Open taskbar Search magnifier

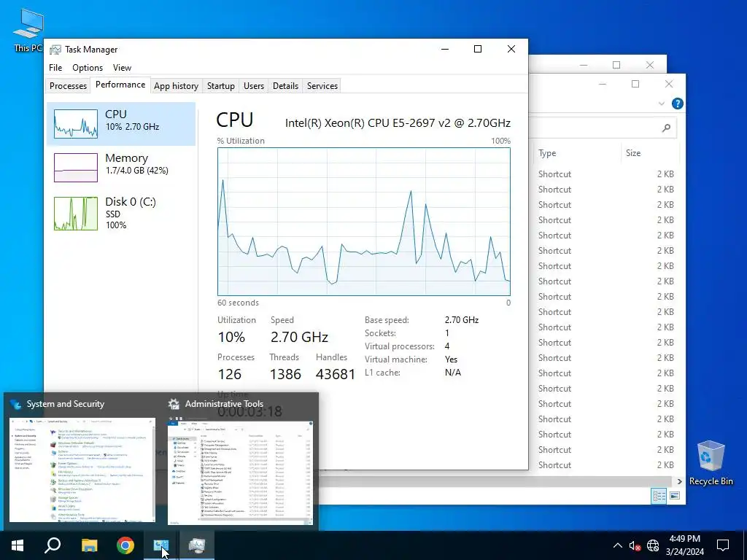(53, 545)
